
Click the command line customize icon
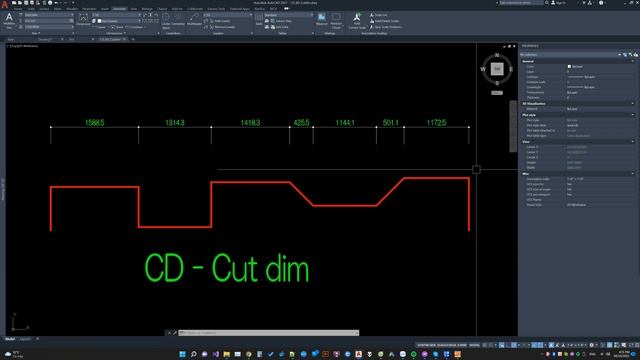(x=175, y=333)
